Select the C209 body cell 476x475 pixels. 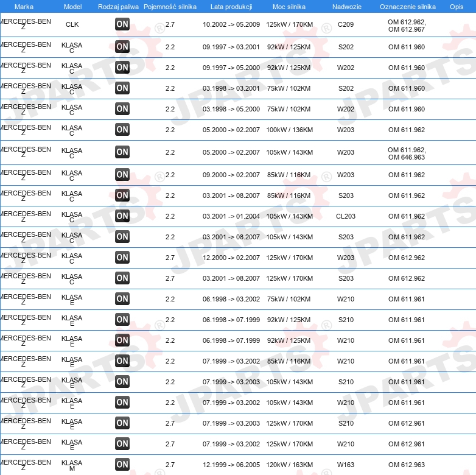(346, 24)
